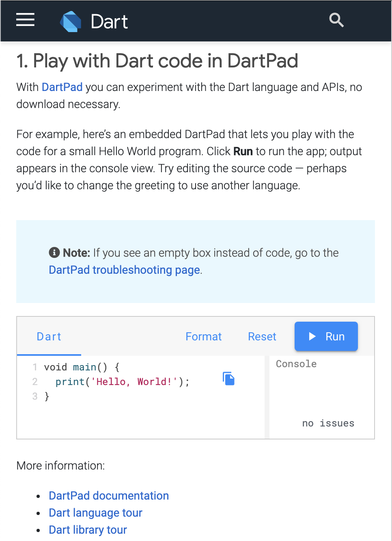Open site search via magnifier icon
The height and width of the screenshot is (541, 392).
click(x=336, y=20)
